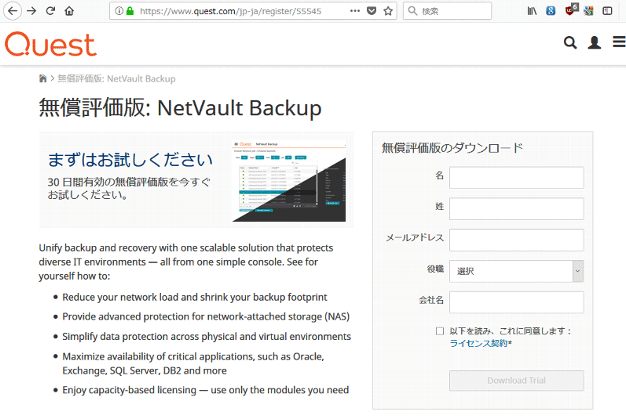626x418 pixels.
Task: Go back with the browser back arrow
Action: click(12, 11)
